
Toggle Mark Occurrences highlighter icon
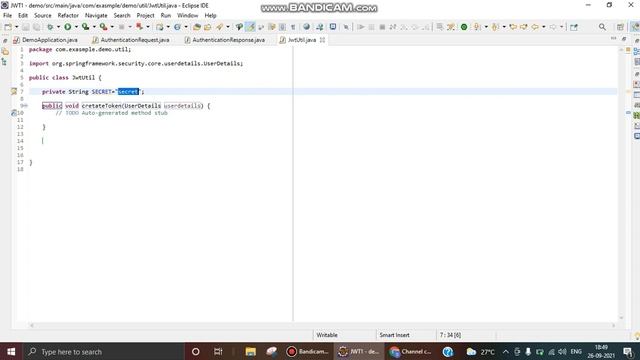click(x=250, y=27)
